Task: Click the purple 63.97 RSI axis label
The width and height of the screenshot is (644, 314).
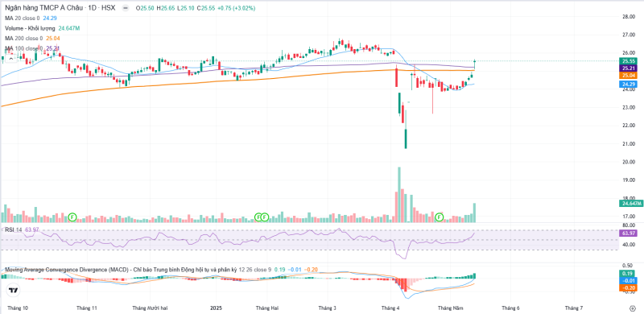Action: pyautogui.click(x=629, y=233)
